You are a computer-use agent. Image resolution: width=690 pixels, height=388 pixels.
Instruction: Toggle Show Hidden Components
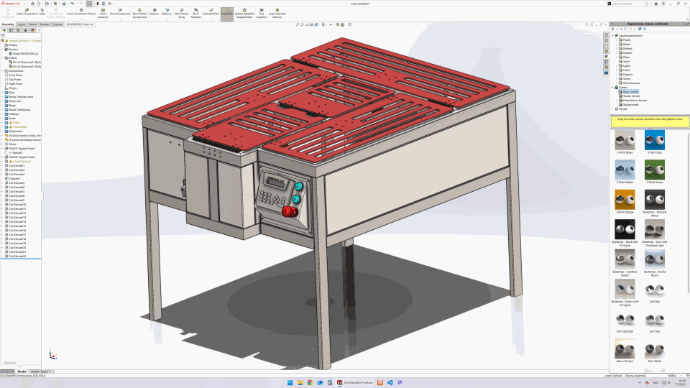coord(140,13)
